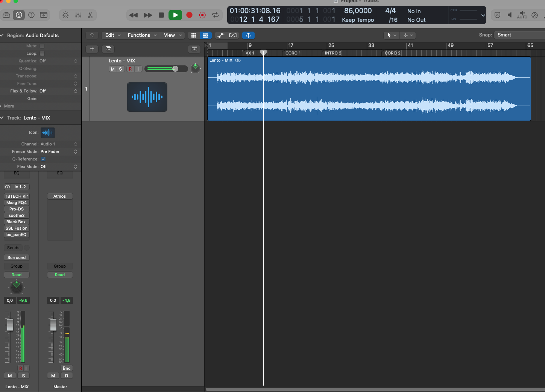
Task: Click the Bnc bounce button on Master
Action: pyautogui.click(x=67, y=368)
